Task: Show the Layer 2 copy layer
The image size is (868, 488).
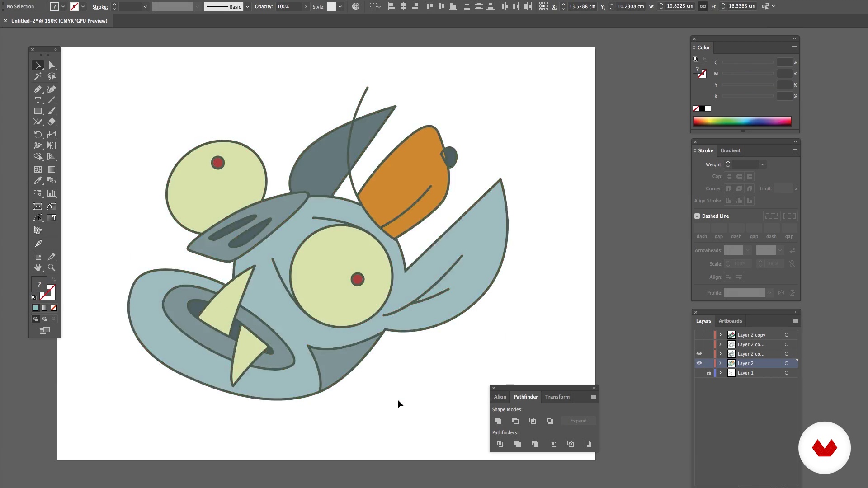Action: click(699, 335)
